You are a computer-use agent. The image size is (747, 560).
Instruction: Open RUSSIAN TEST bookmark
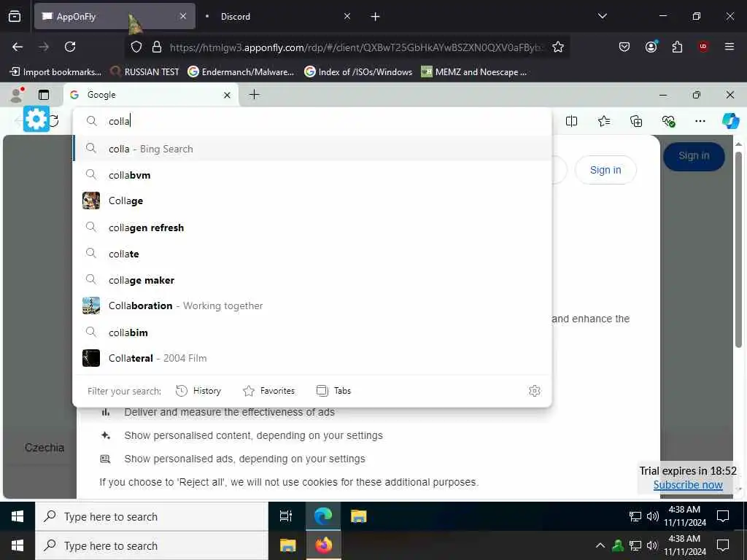(x=144, y=72)
